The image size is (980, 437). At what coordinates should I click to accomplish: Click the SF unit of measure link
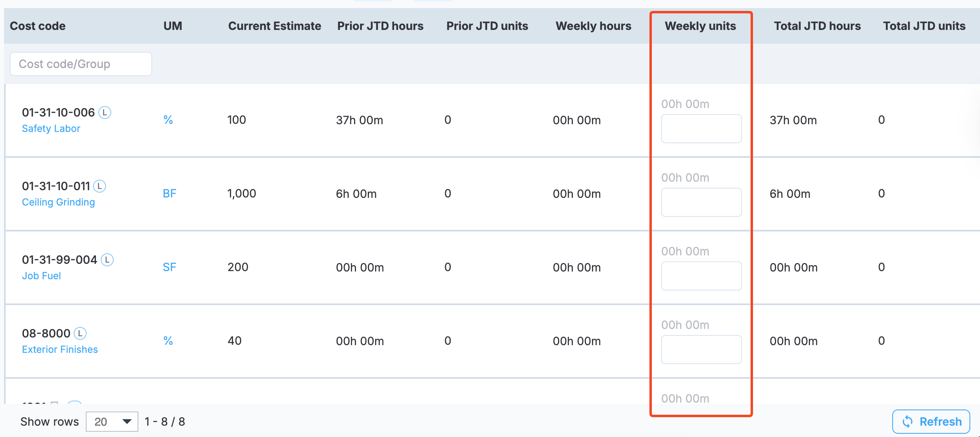click(169, 267)
